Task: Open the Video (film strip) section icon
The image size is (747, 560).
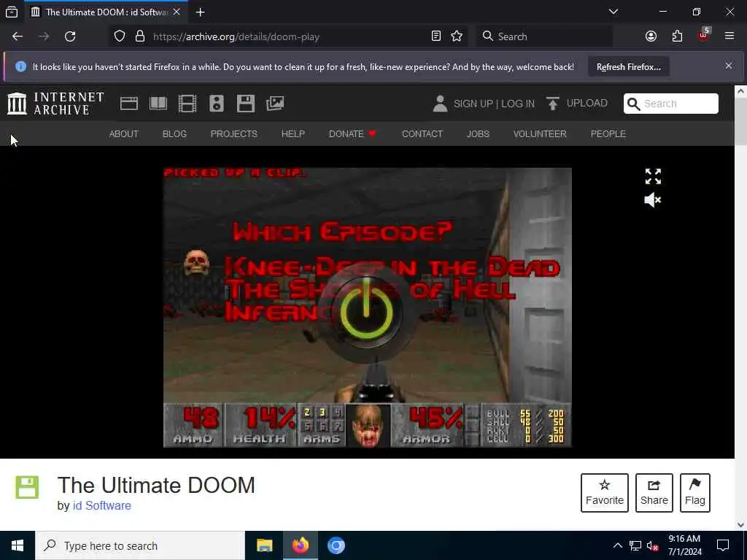Action: click(x=187, y=104)
